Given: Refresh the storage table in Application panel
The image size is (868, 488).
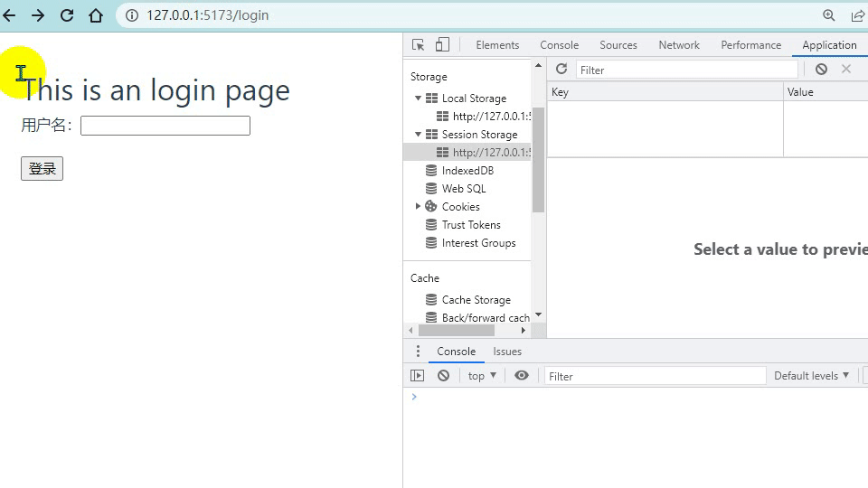Looking at the screenshot, I should click(x=561, y=70).
